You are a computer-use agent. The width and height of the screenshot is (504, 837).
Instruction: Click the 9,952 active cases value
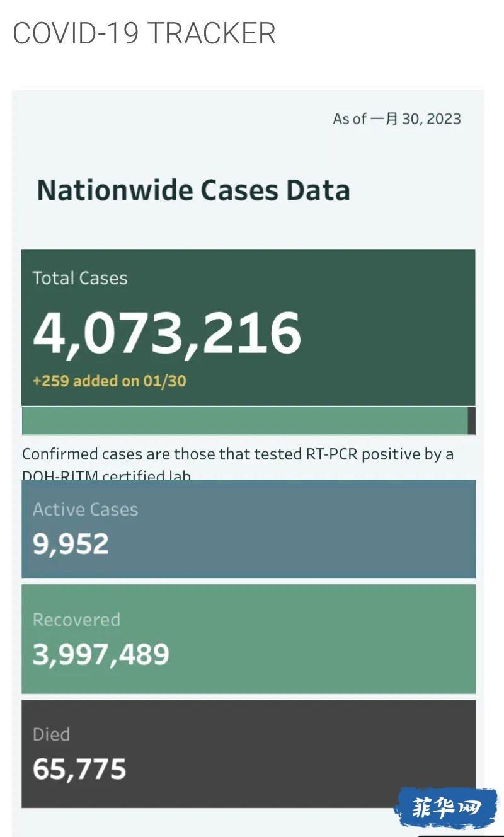[x=71, y=544]
